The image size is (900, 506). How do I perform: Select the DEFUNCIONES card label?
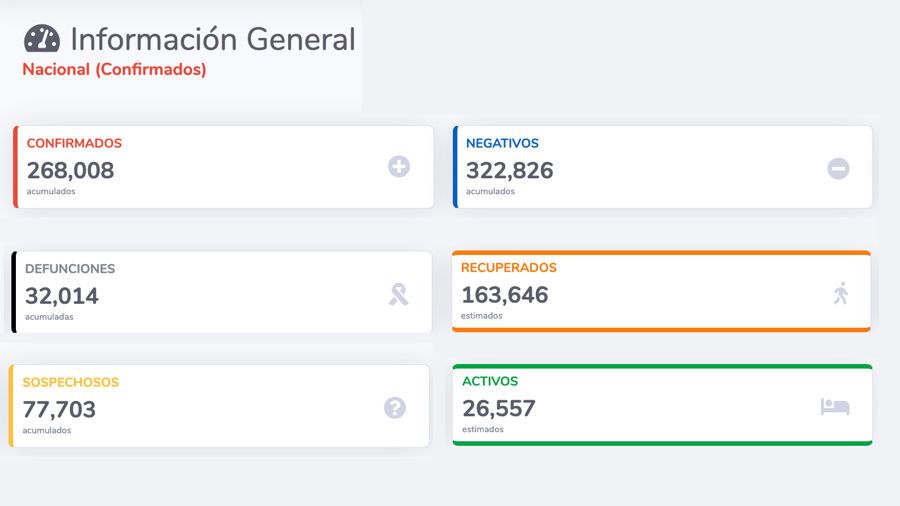(x=70, y=269)
